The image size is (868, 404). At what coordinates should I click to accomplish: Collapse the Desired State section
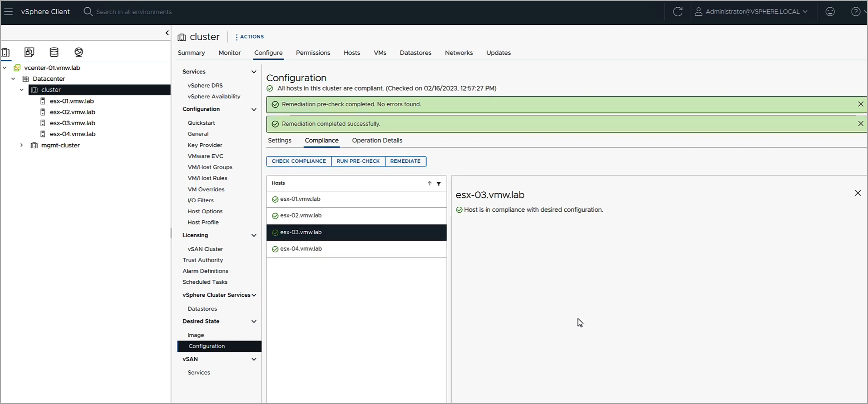pos(254,321)
